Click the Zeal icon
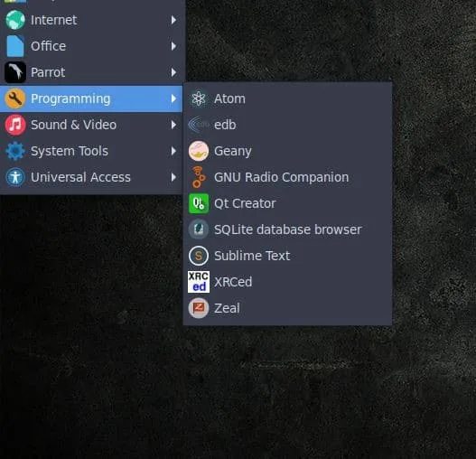 (199, 308)
